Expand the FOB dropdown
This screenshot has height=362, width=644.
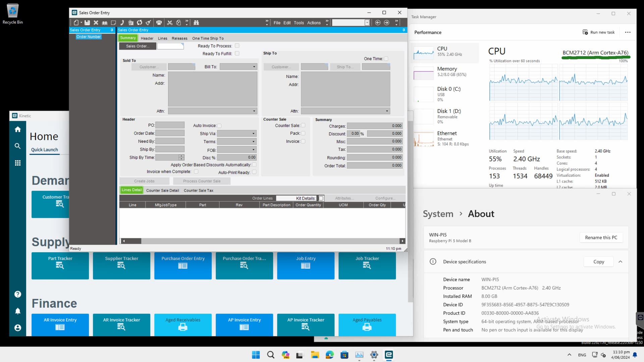(254, 150)
